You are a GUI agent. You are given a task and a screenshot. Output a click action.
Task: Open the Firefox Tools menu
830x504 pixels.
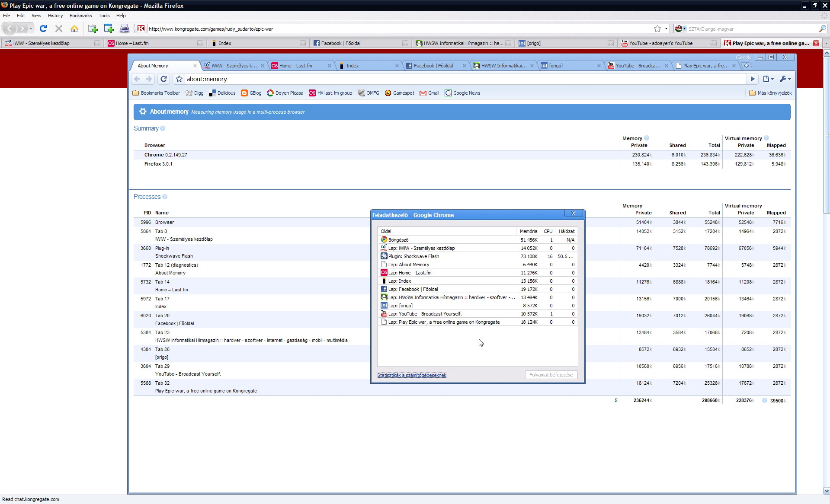pos(104,16)
